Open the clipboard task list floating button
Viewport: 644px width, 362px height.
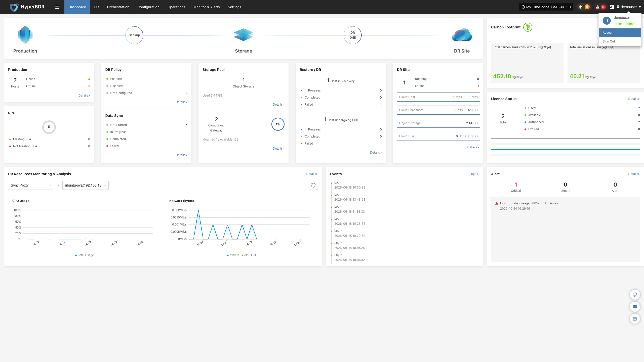635,319
